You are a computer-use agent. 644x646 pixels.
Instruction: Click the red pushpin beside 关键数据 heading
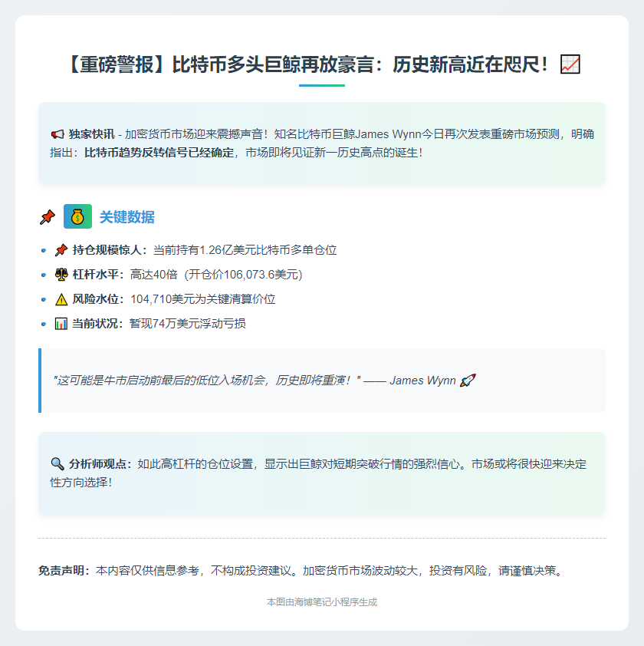point(48,216)
